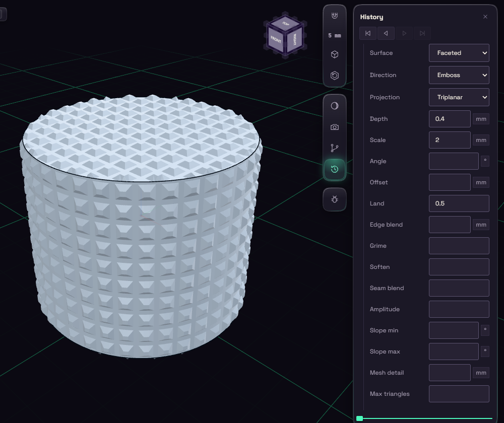This screenshot has height=423, width=504.
Task: Click the 5 mm grid size indicator
Action: pyautogui.click(x=335, y=35)
